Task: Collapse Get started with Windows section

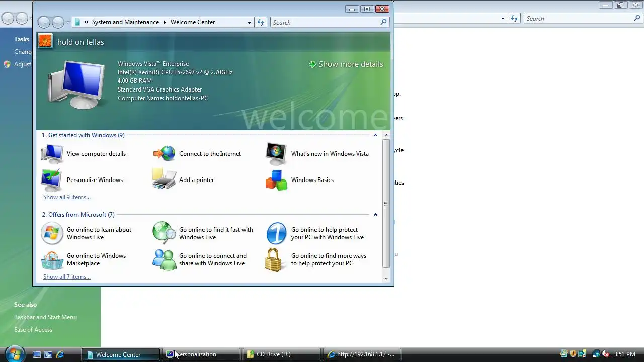Action: coord(375,135)
